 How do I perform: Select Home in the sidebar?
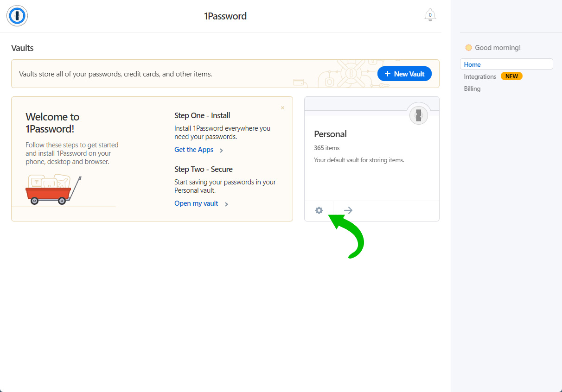click(472, 64)
